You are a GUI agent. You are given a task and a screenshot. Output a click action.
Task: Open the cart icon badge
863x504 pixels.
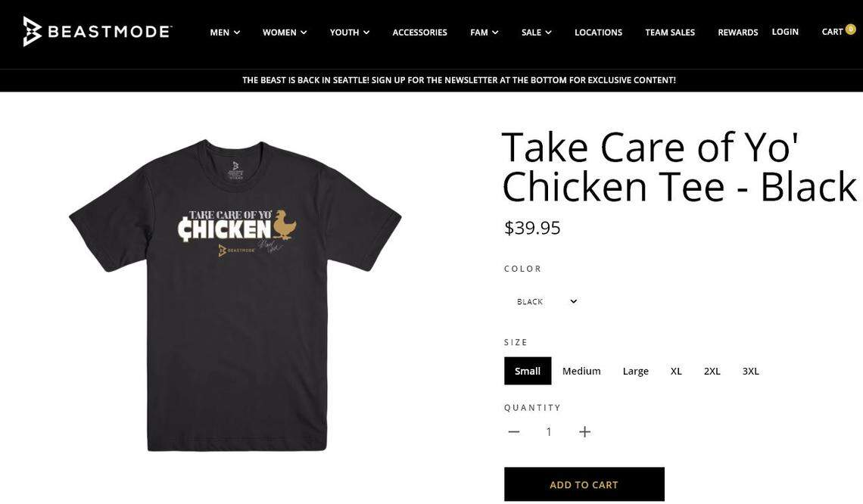850,30
